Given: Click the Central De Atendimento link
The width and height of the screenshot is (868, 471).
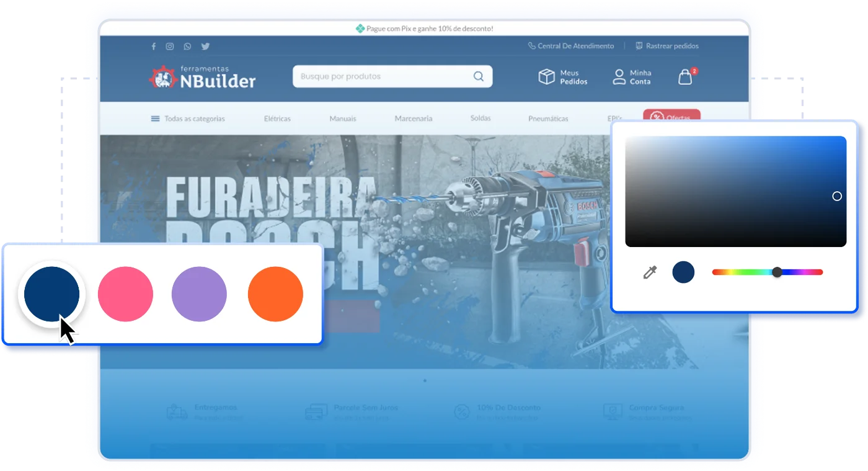Looking at the screenshot, I should (575, 46).
